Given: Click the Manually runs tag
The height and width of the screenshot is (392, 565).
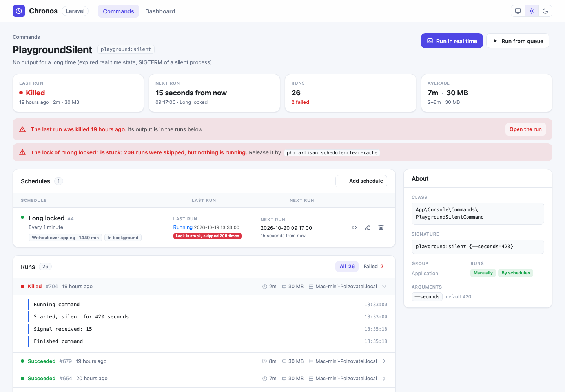Looking at the screenshot, I should tap(483, 273).
